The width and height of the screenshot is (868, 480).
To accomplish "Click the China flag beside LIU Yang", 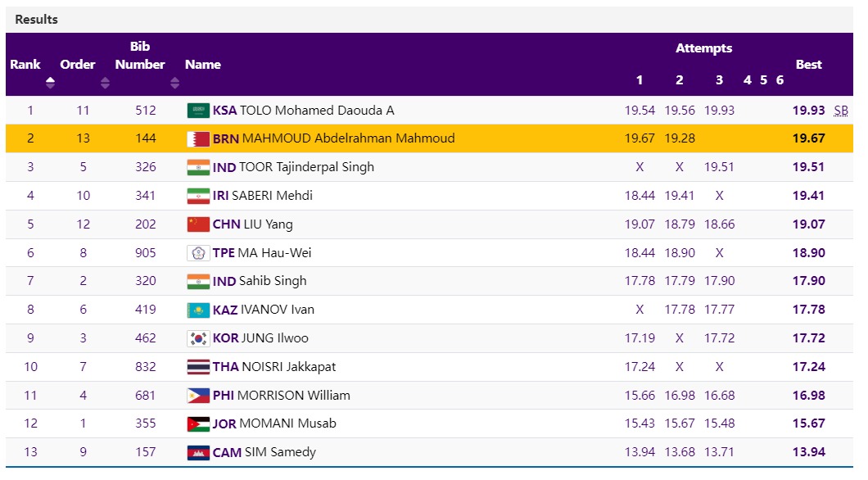I will coord(198,224).
